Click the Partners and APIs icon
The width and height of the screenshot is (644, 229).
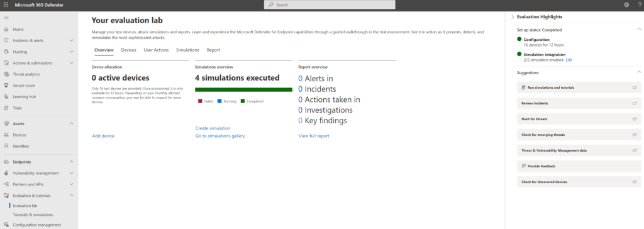click(x=6, y=184)
